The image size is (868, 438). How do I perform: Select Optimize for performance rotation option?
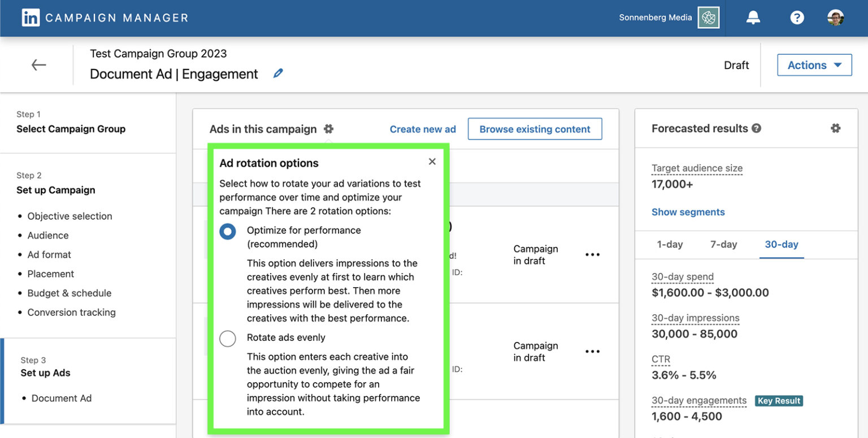click(x=228, y=231)
